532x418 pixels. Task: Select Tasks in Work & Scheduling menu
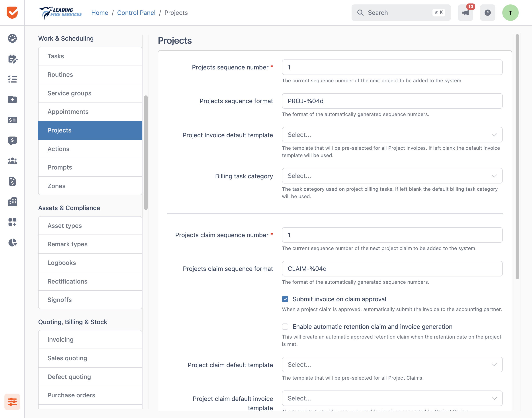(90, 56)
